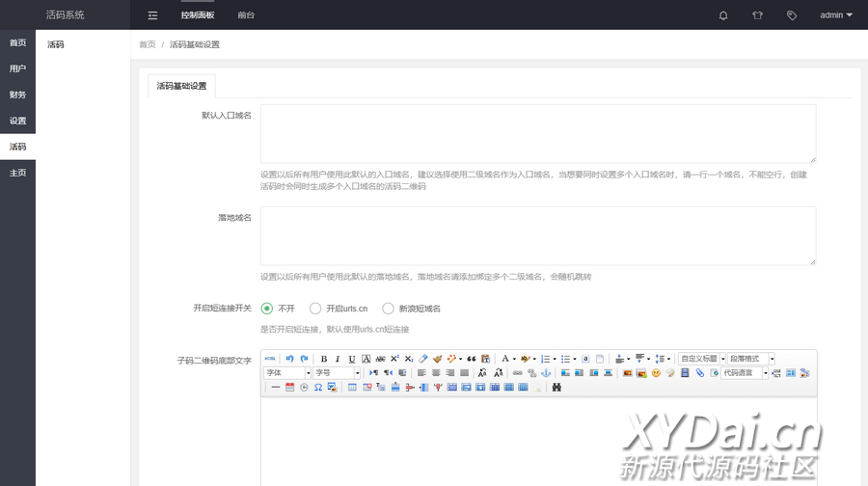Click into the 默认入口域名 text area
The width and height of the screenshot is (868, 486).
[x=538, y=133]
